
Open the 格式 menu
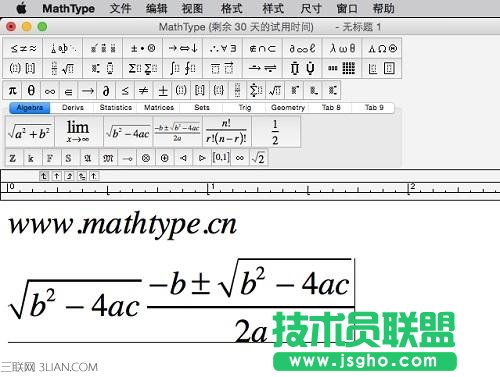pos(232,8)
